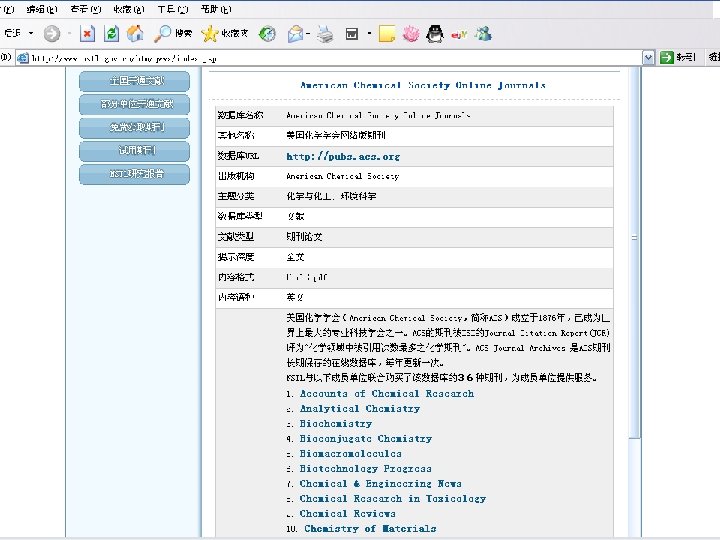The width and height of the screenshot is (720, 540).
Task: Open the http://pubs.acs.org link
Action: (343, 156)
